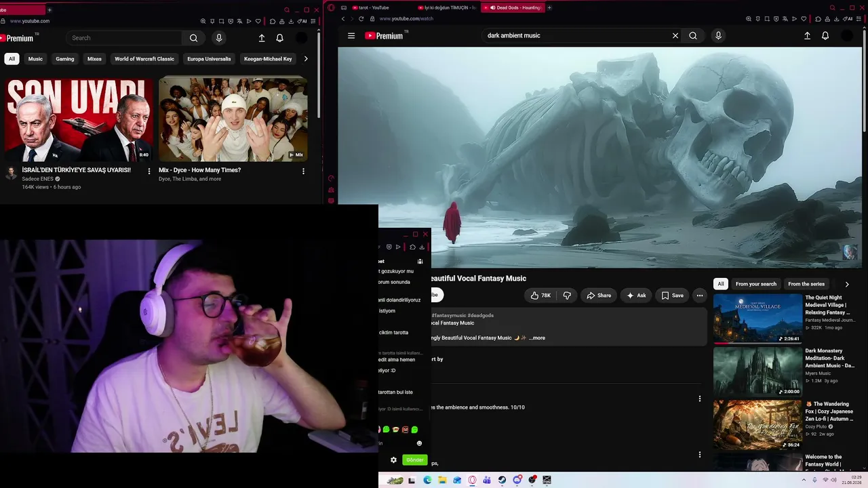Start voice search in the right YouTube window
868x488 pixels.
[718, 36]
